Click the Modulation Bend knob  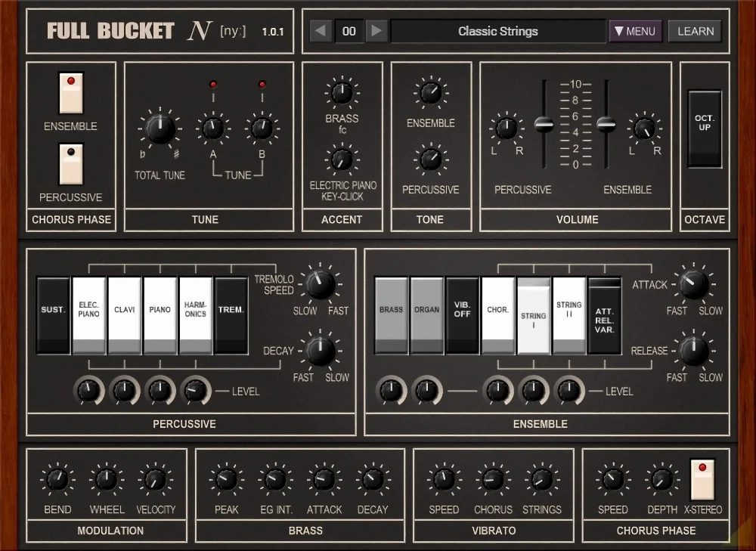pos(57,479)
